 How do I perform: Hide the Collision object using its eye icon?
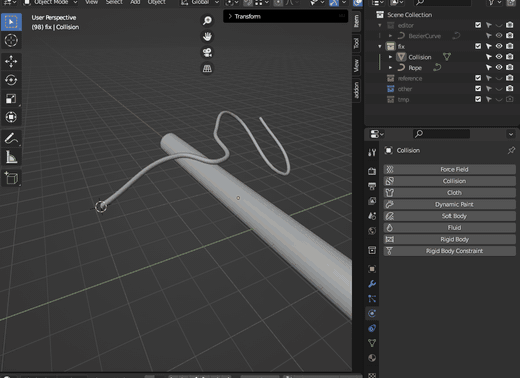[x=499, y=57]
